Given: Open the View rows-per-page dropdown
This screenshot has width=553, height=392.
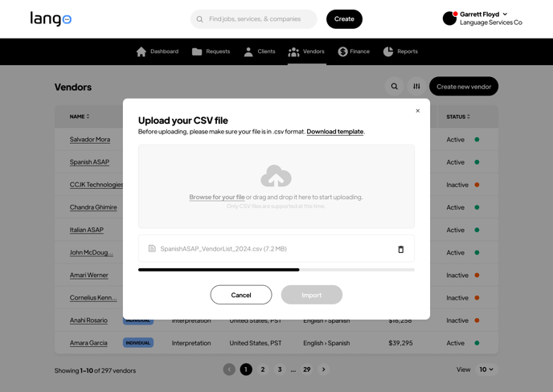Looking at the screenshot, I should [485, 370].
